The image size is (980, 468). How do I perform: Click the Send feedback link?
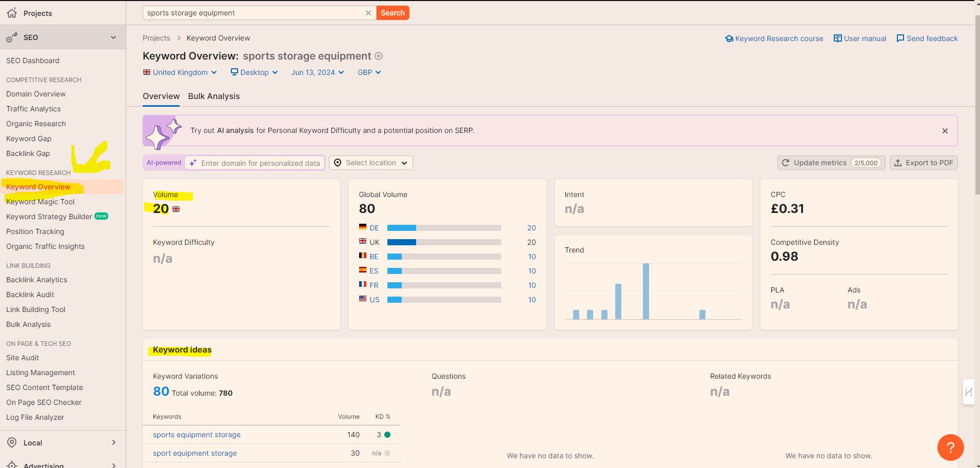(927, 38)
